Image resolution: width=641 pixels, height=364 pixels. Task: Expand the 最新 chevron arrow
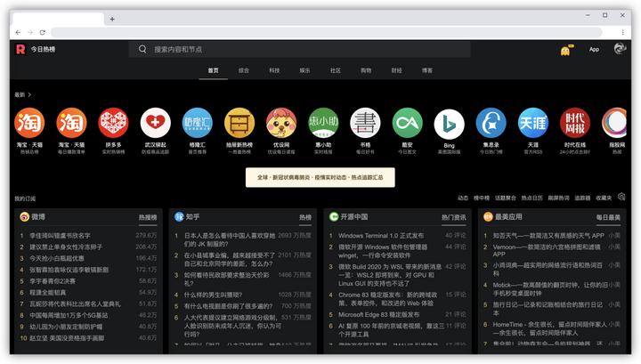click(x=29, y=94)
